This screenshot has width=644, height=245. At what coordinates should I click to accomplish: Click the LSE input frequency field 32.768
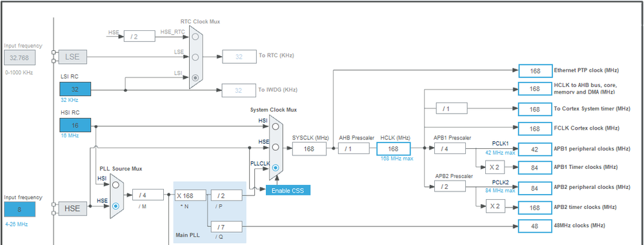coord(20,58)
